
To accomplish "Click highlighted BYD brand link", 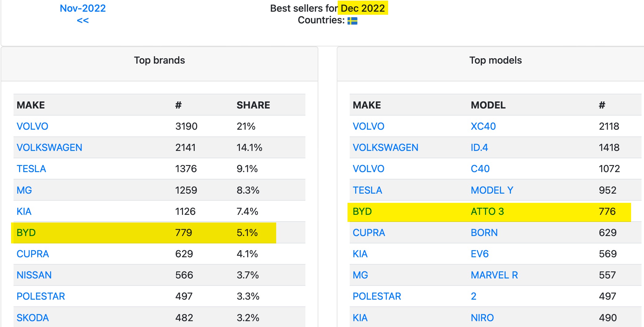I will click(x=26, y=233).
